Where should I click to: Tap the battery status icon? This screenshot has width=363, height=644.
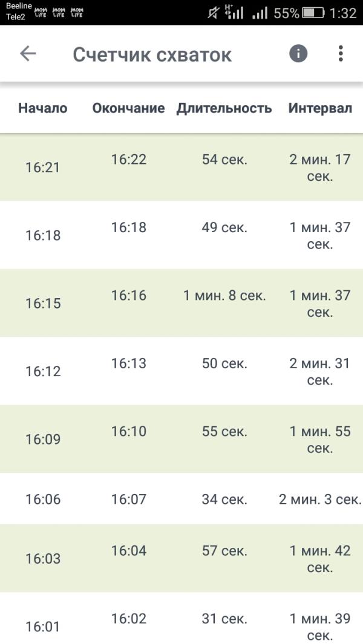[313, 13]
